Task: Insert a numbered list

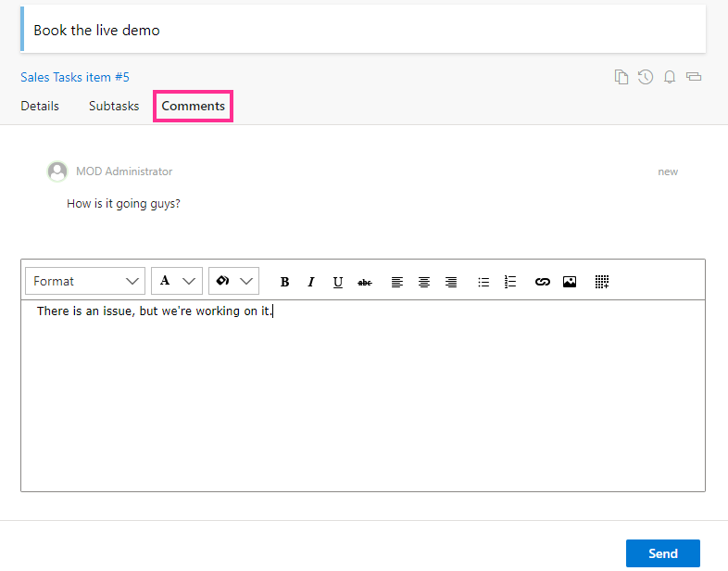Action: click(510, 282)
